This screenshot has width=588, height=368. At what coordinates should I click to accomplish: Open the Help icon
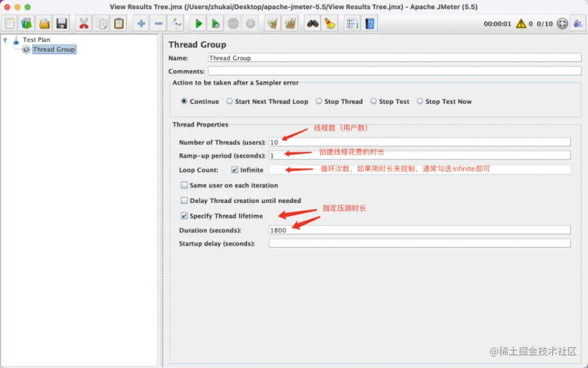[370, 23]
